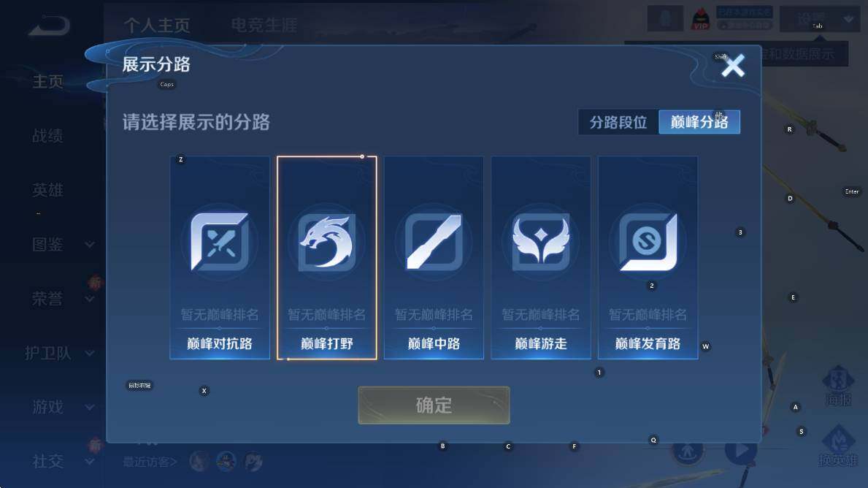Switch toggle to 巅峰分路
This screenshot has height=488, width=868.
[x=699, y=122]
